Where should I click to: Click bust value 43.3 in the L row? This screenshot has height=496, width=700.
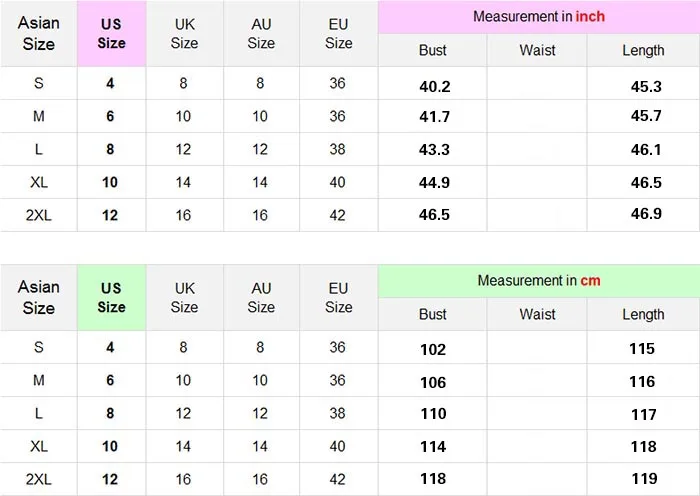pyautogui.click(x=434, y=149)
